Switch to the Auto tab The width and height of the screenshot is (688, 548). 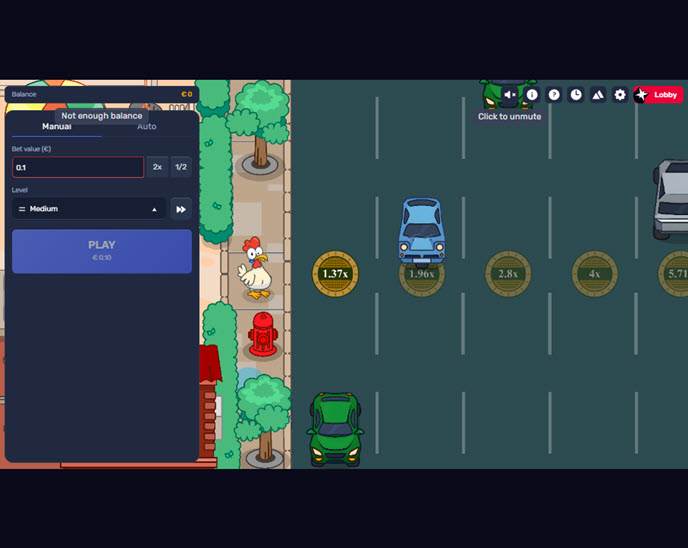click(147, 127)
